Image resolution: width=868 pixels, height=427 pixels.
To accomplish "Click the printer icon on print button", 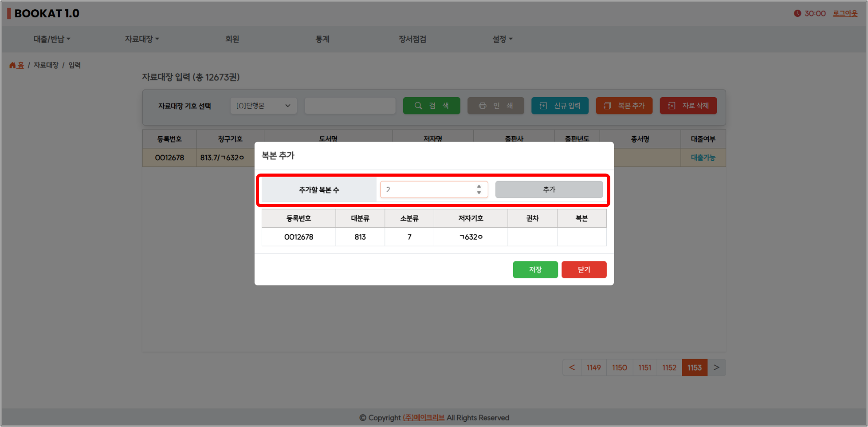I will (x=483, y=106).
